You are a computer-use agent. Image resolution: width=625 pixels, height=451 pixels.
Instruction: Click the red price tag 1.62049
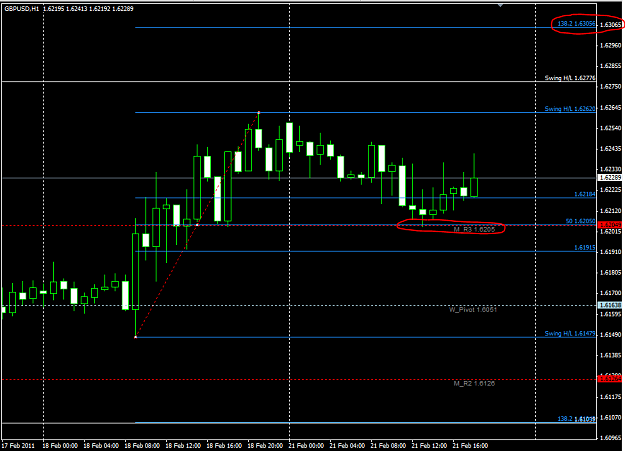[x=610, y=225]
